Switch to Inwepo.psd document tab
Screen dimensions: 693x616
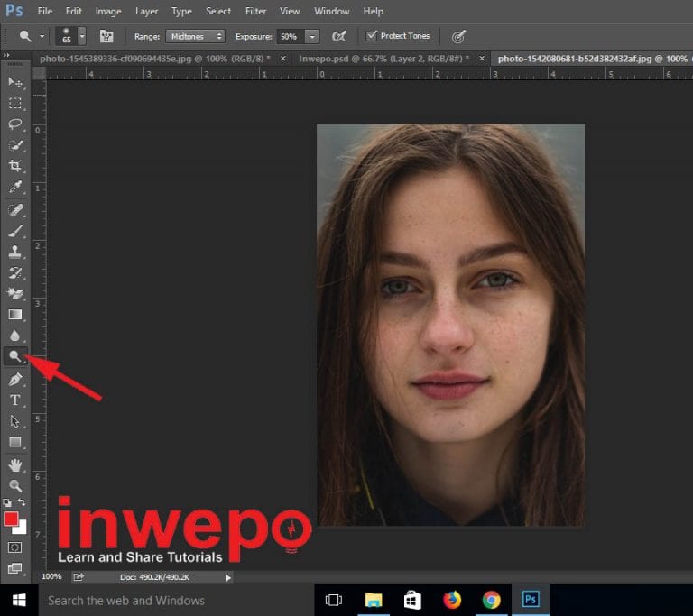tap(383, 59)
